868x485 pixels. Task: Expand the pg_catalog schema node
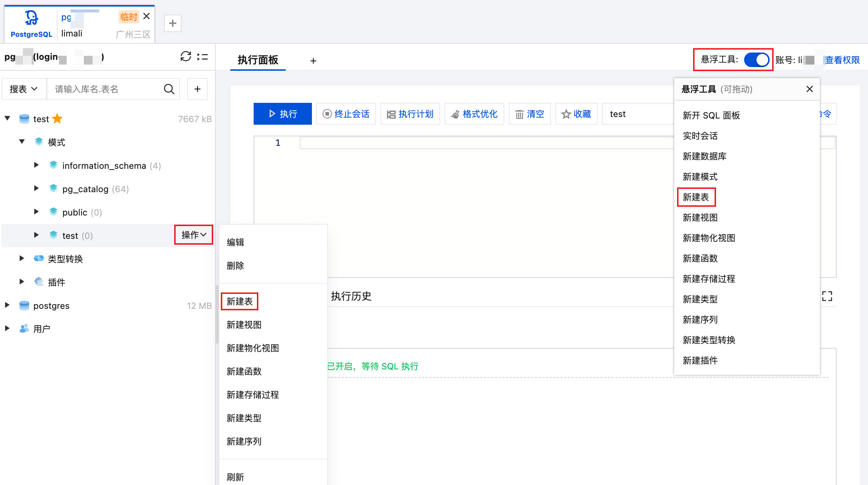(x=36, y=189)
